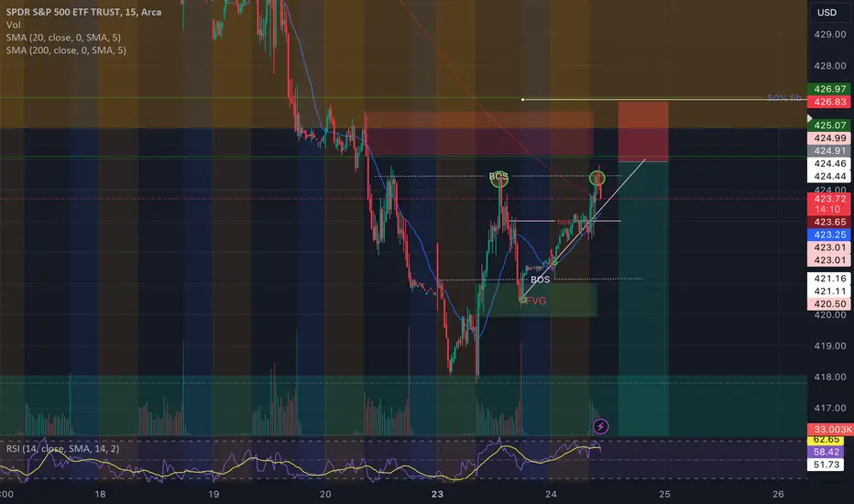Select the red stop-loss zone of short position
This screenshot has height=504, width=854.
tap(643, 131)
